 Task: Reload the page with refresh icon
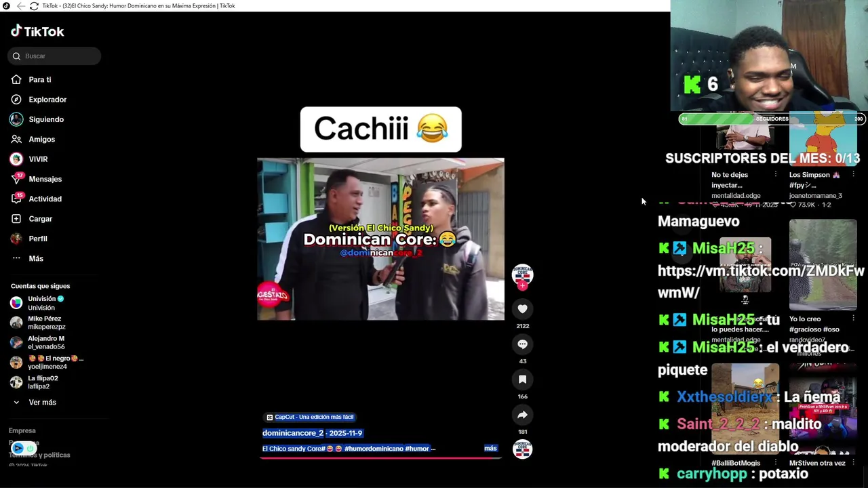[34, 6]
